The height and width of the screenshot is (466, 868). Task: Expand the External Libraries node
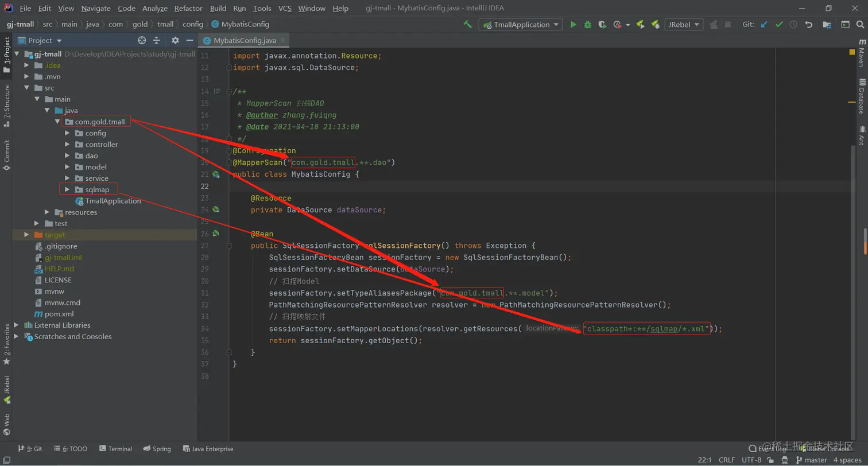(x=16, y=325)
